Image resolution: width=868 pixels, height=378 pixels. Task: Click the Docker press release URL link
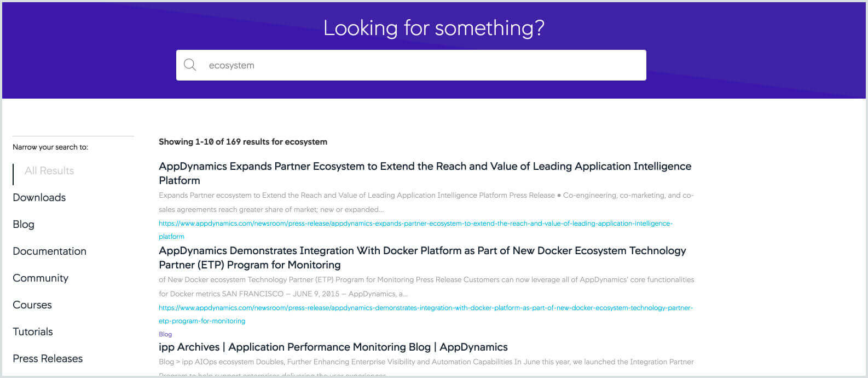pyautogui.click(x=426, y=307)
